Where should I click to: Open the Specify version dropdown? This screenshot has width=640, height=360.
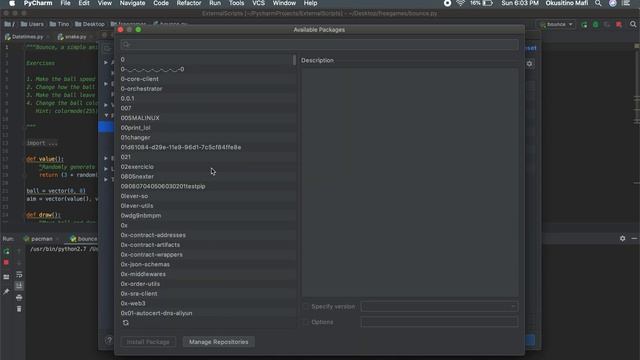click(x=439, y=307)
